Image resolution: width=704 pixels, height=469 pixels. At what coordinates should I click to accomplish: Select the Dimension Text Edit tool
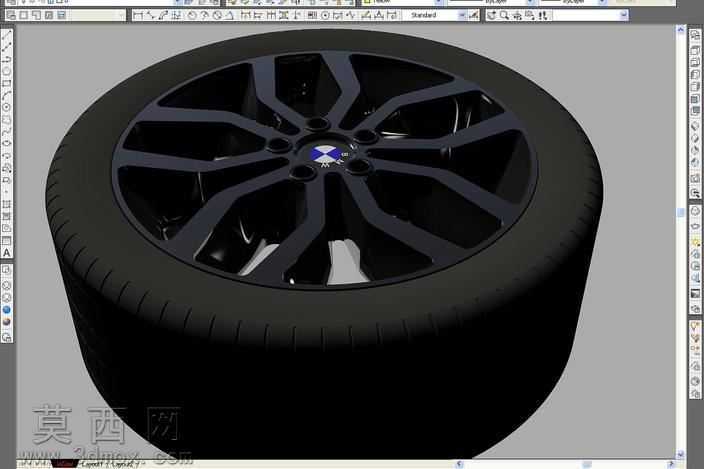[x=379, y=15]
